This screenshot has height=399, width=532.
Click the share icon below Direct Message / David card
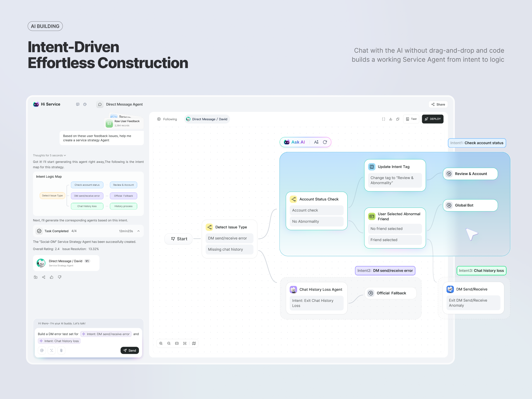[x=44, y=277]
